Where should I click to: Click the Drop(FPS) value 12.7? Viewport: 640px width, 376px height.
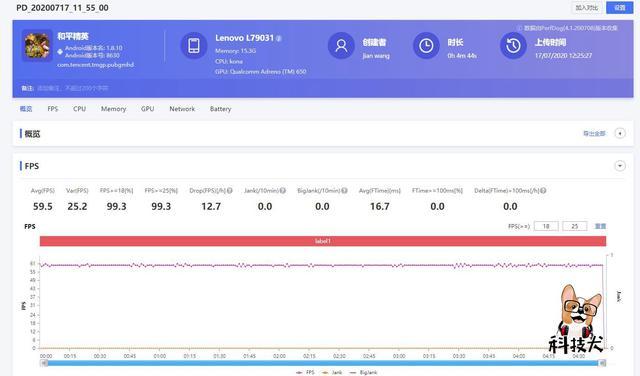click(211, 207)
